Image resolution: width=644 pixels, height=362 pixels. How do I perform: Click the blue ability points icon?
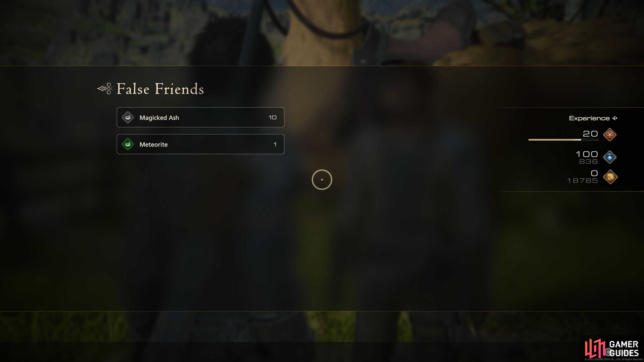(609, 157)
